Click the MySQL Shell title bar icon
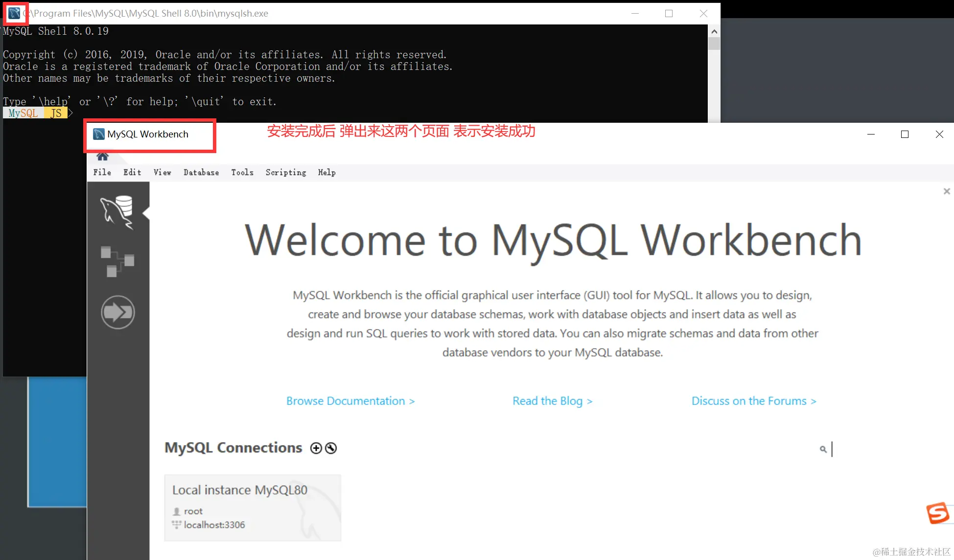The width and height of the screenshot is (954, 560). [14, 13]
